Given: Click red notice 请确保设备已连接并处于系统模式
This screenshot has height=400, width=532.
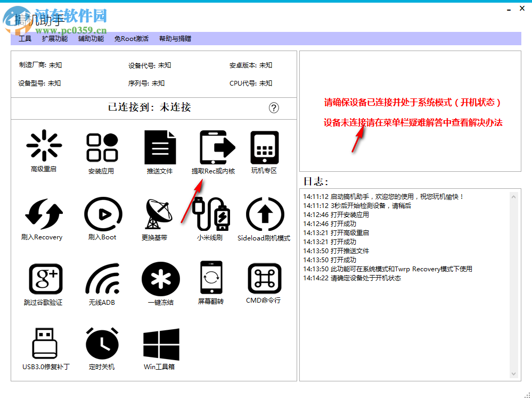Looking at the screenshot, I should (x=412, y=102).
